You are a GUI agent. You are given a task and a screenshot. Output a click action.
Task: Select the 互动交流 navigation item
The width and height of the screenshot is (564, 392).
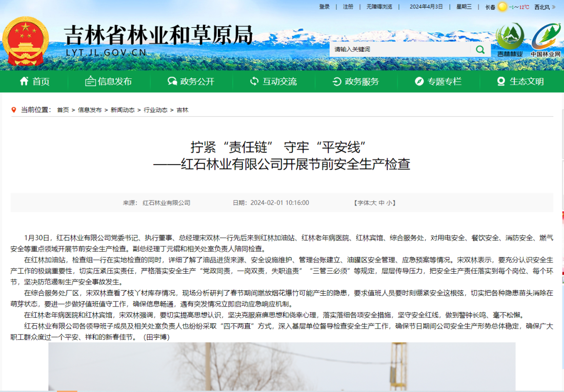point(273,81)
